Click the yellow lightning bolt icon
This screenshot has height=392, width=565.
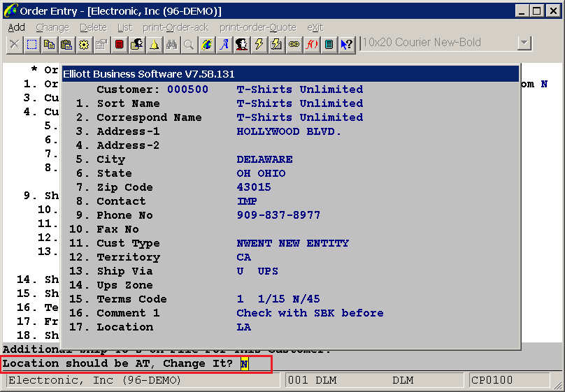click(x=259, y=45)
